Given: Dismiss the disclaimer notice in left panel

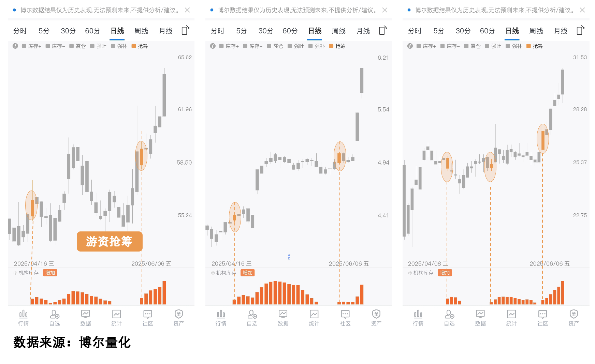Looking at the screenshot, I should 187,10.
